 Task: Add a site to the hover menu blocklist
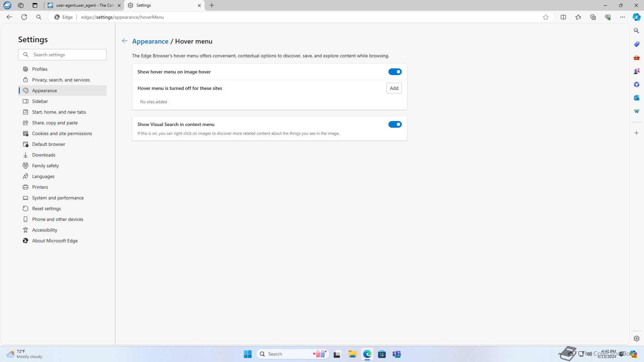pos(394,88)
